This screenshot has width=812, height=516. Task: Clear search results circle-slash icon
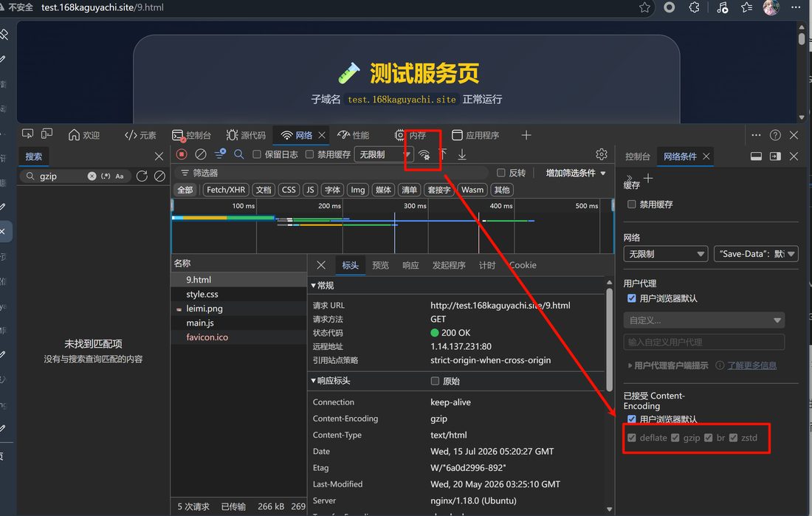(159, 176)
